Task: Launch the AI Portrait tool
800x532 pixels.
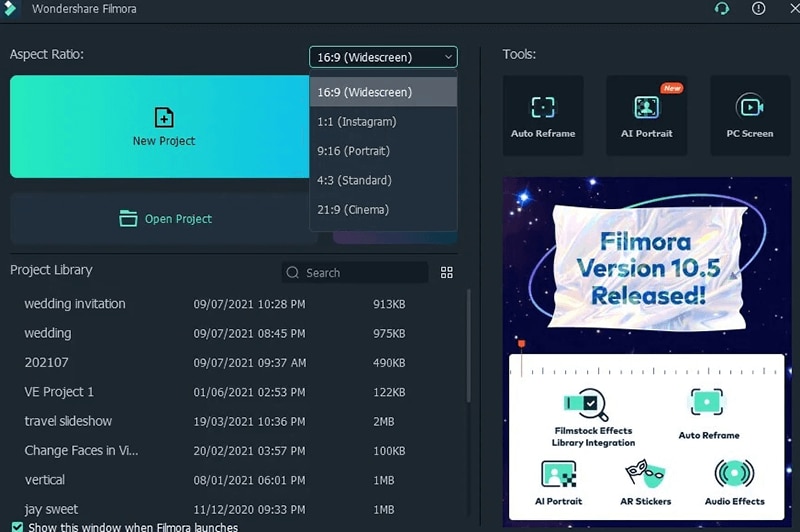Action: (646, 116)
